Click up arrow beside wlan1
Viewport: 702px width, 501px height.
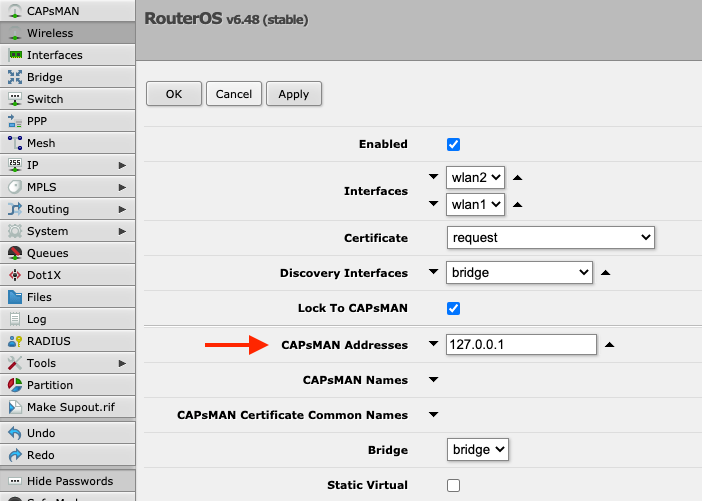coord(518,205)
